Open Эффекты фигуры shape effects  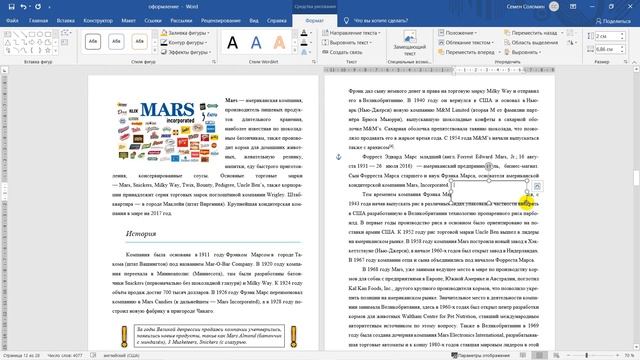click(x=186, y=52)
